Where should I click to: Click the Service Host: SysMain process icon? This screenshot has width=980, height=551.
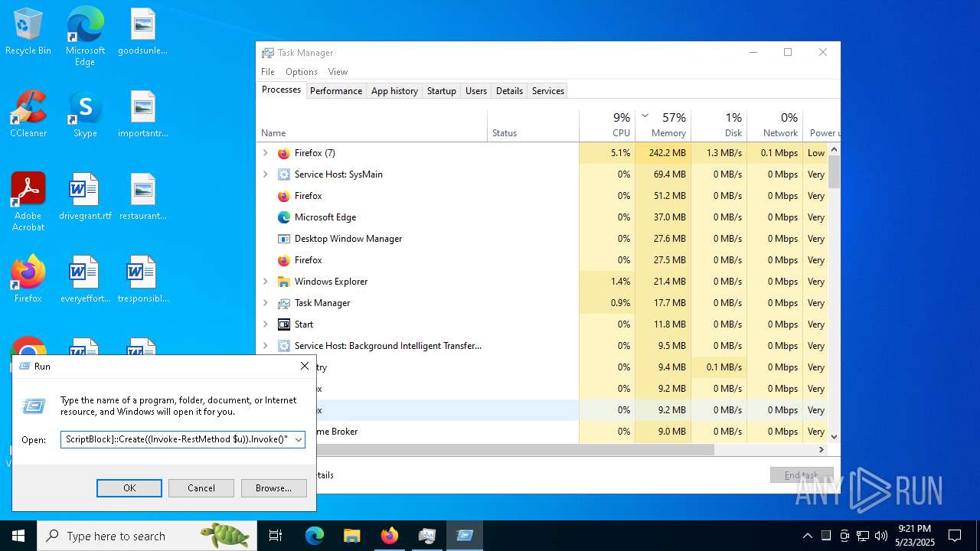(x=284, y=174)
